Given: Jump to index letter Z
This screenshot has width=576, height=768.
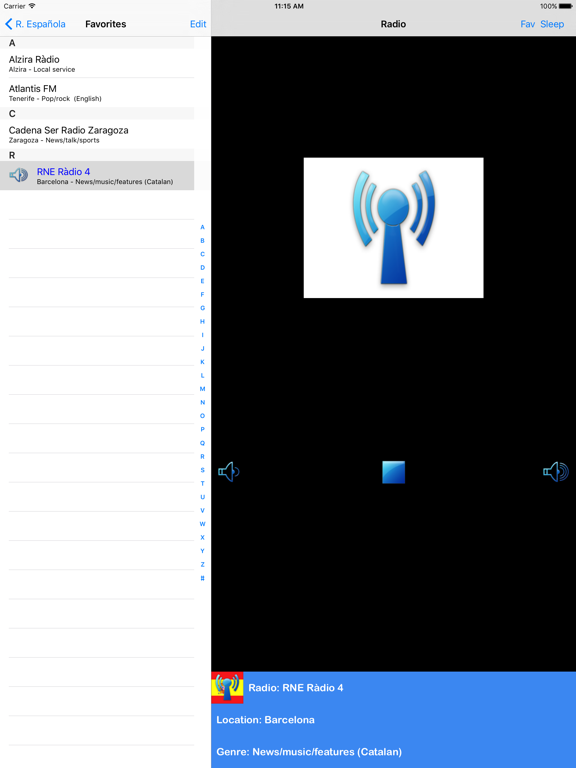Looking at the screenshot, I should pyautogui.click(x=202, y=565).
